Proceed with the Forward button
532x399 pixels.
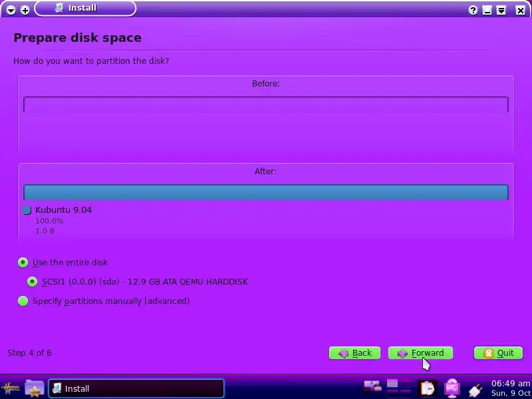tap(420, 353)
